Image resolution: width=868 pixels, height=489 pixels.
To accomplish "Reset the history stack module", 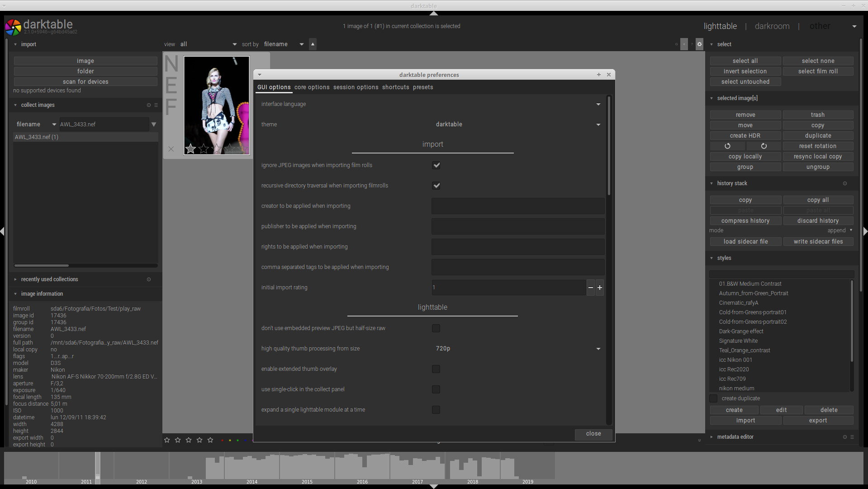I will (844, 183).
